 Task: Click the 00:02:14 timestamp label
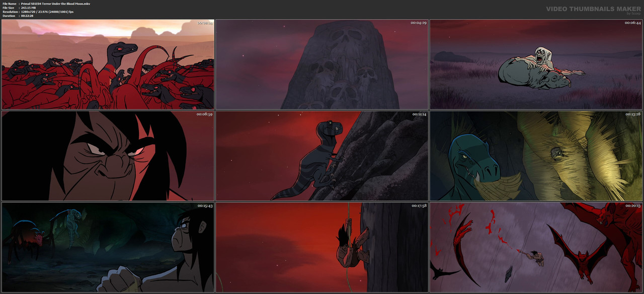point(205,23)
